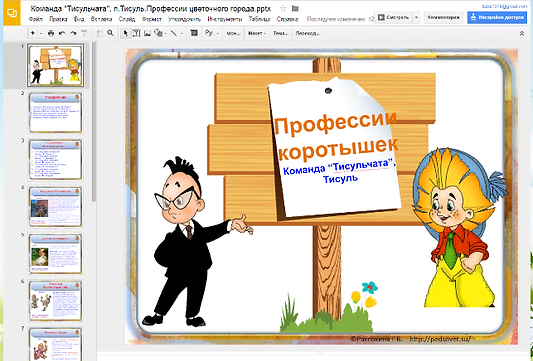The width and height of the screenshot is (533, 361).
Task: Open the Справка menu
Action: (x=288, y=19)
